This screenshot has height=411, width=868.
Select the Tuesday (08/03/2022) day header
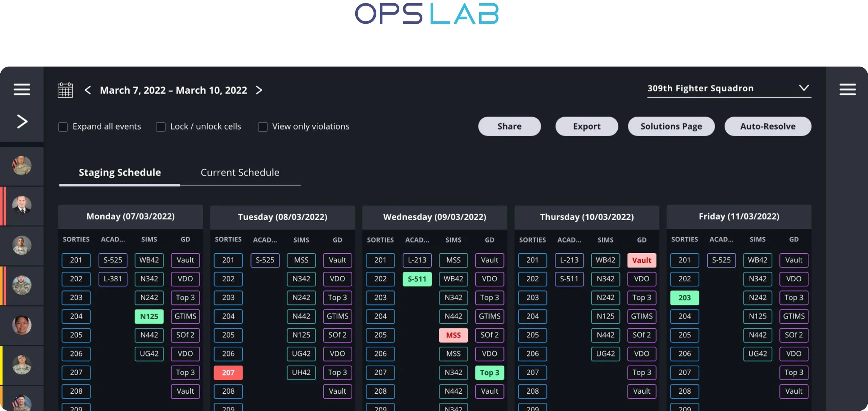coord(283,217)
